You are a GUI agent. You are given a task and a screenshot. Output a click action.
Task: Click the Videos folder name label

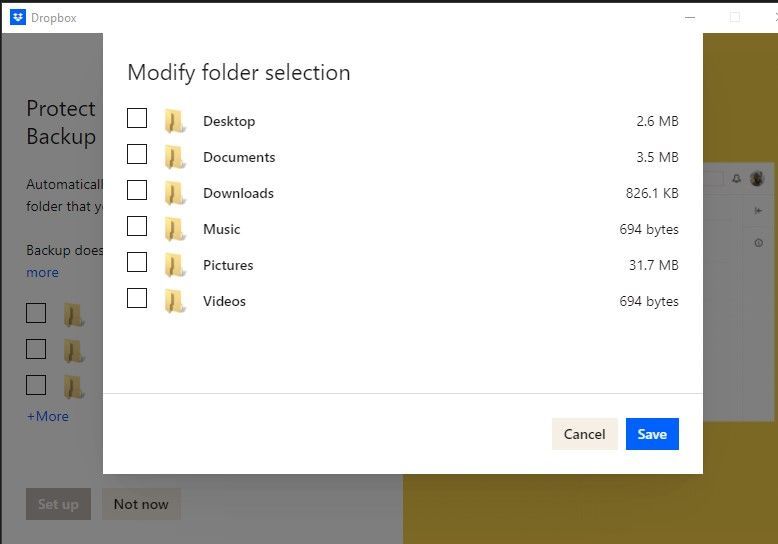(224, 301)
